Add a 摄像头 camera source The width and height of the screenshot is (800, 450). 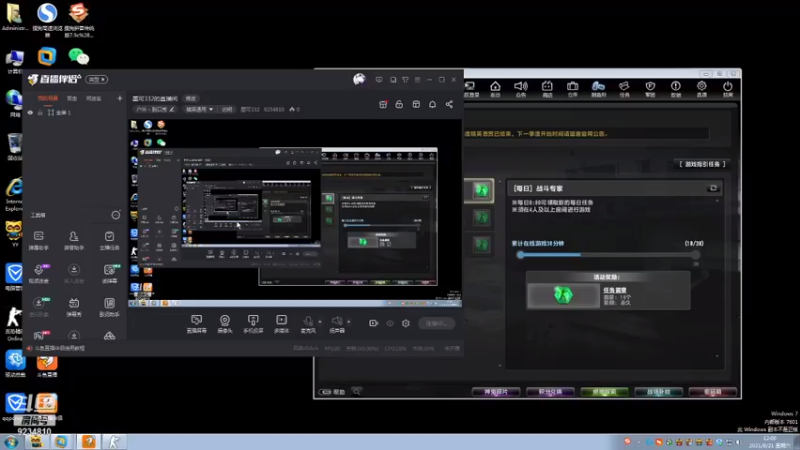(224, 323)
